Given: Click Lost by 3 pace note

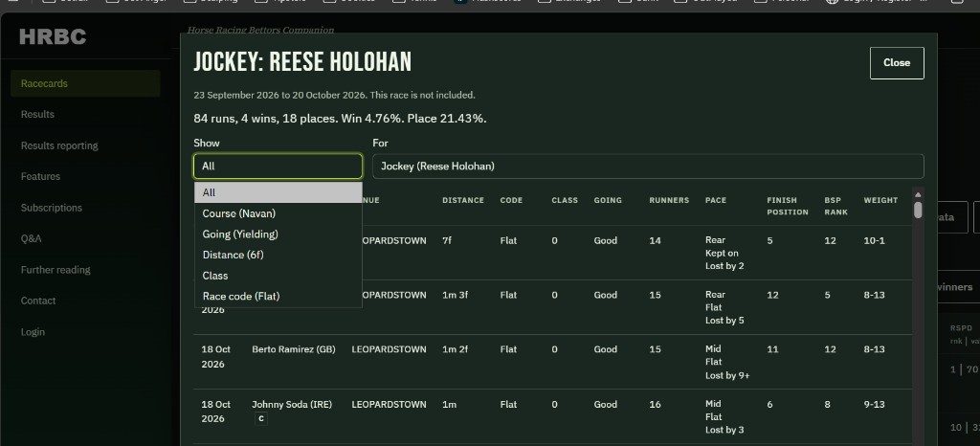Looking at the screenshot, I should point(724,430).
